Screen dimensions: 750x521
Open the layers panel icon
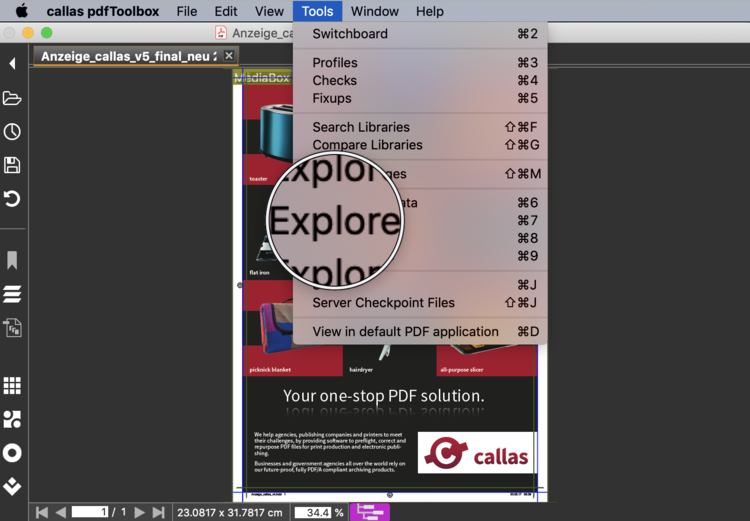click(x=12, y=294)
